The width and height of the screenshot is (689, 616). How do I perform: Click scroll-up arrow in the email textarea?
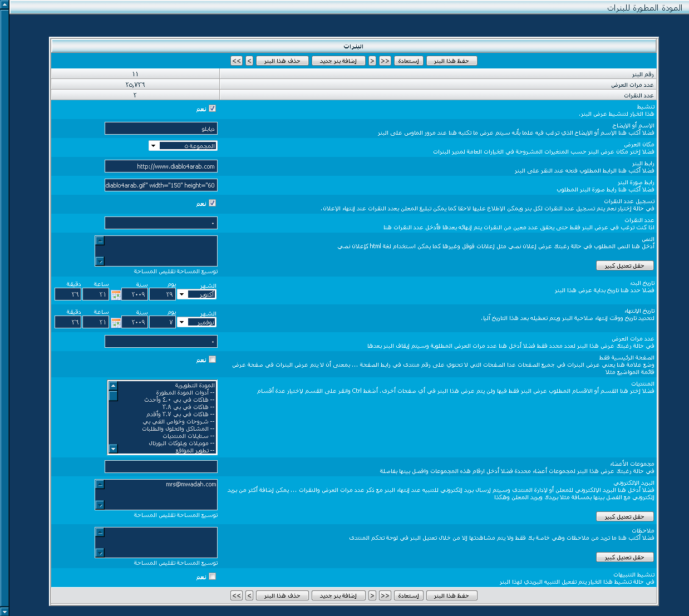tap(100, 485)
